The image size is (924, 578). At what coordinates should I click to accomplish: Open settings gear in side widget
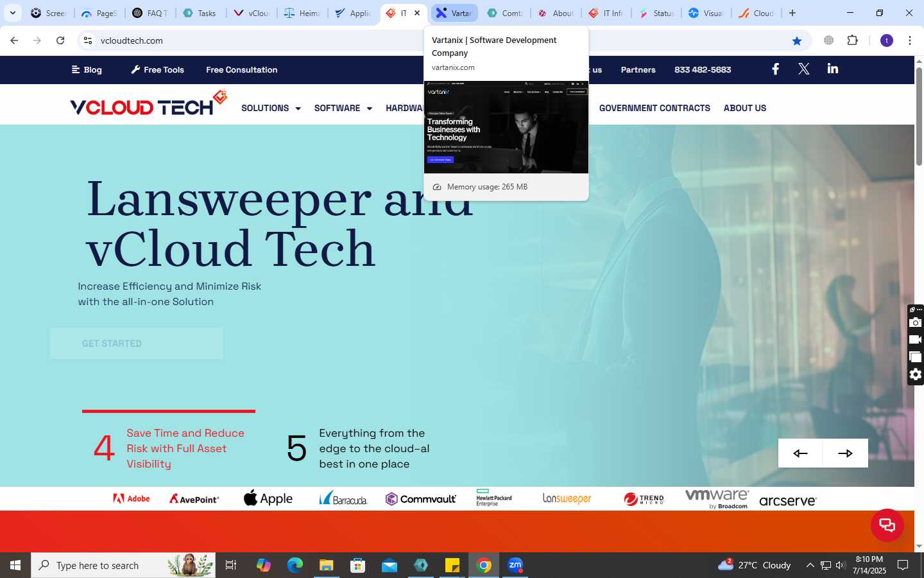916,374
